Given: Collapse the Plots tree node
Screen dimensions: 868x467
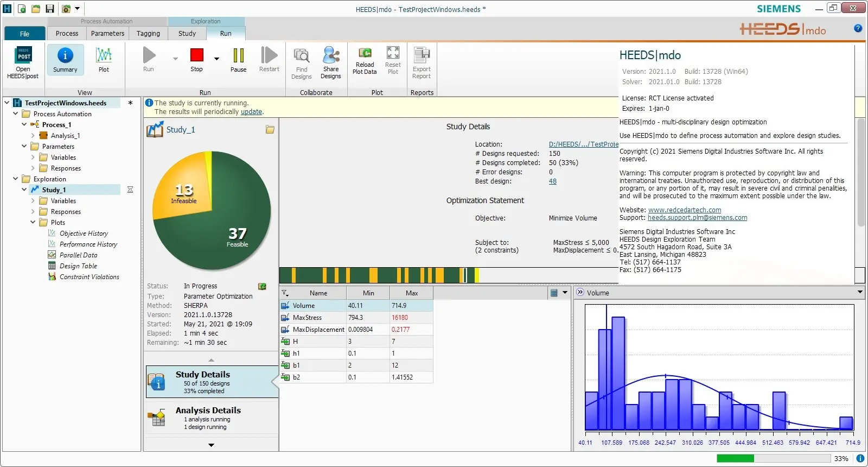Looking at the screenshot, I should (x=33, y=222).
